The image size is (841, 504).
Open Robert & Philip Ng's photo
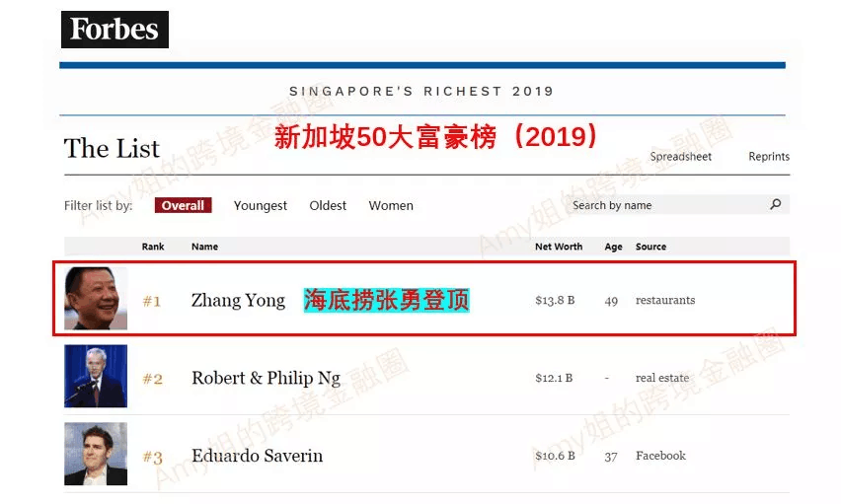tap(96, 376)
